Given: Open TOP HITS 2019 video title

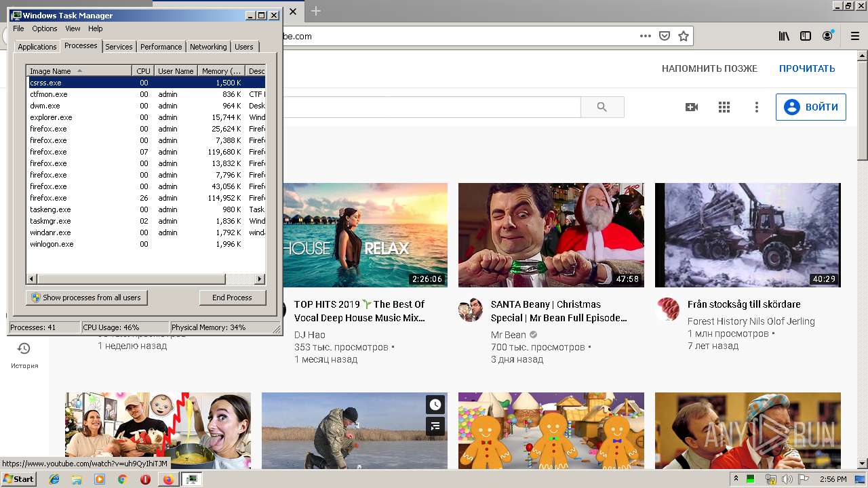Looking at the screenshot, I should [359, 311].
